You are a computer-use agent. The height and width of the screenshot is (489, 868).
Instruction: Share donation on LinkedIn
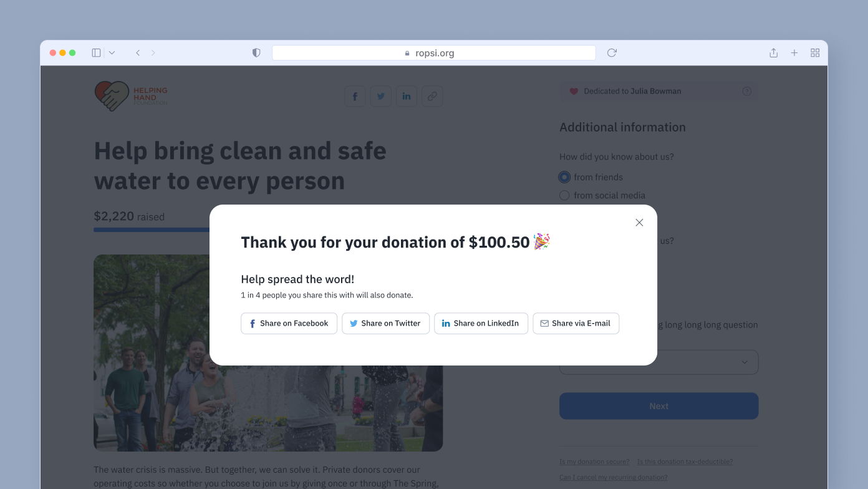point(481,323)
